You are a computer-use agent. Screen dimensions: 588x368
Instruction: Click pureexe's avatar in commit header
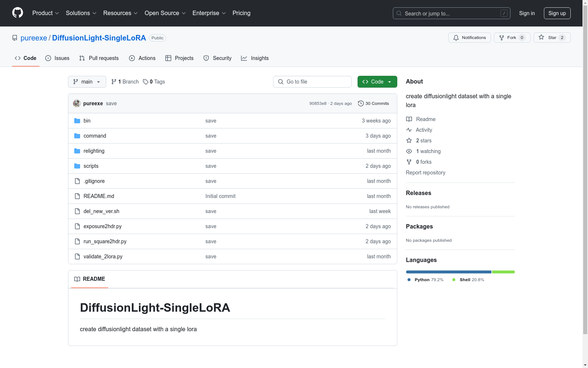[77, 103]
